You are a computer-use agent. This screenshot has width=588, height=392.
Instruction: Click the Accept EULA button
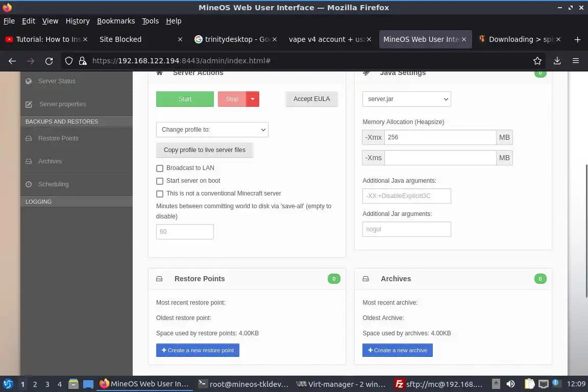[312, 99]
